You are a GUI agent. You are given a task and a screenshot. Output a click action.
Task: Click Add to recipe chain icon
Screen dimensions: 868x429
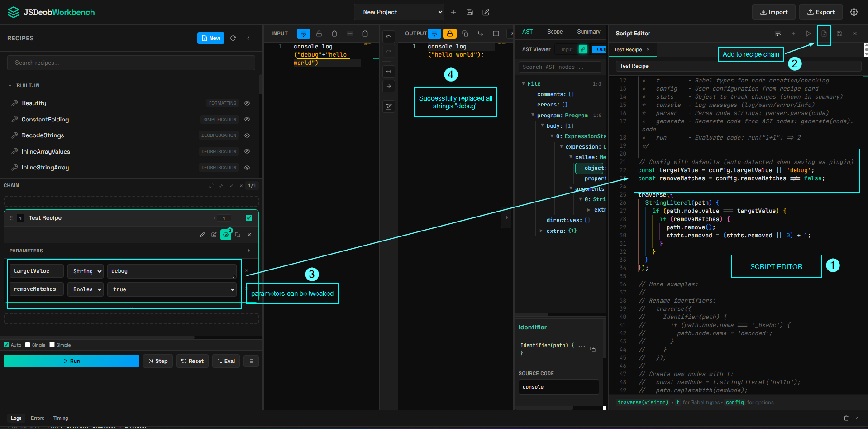click(824, 34)
